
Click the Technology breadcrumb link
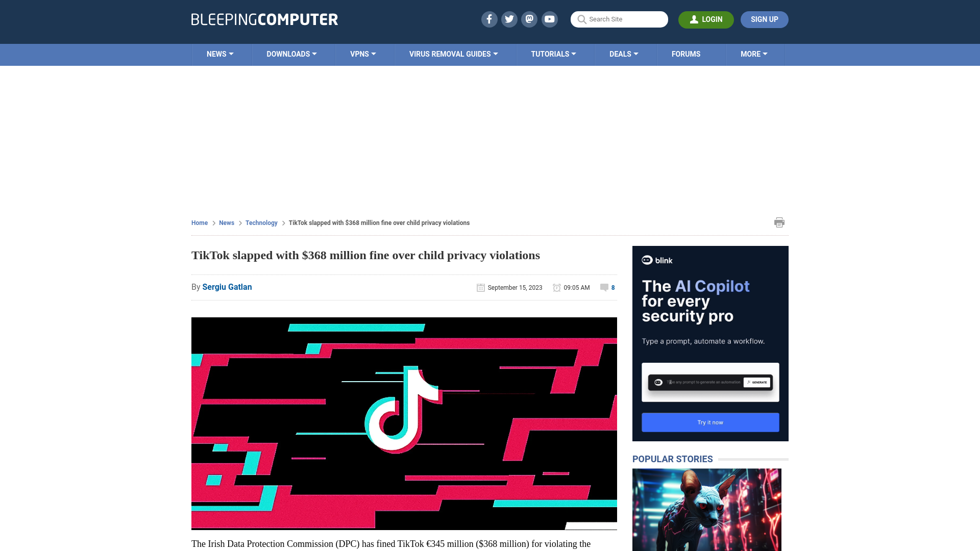tap(261, 222)
